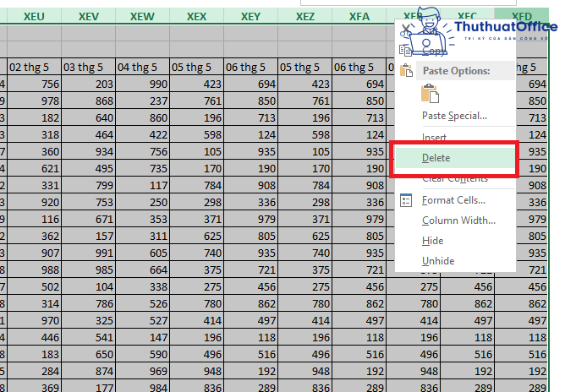
Task: Select the XFA column header
Action: click(x=359, y=16)
